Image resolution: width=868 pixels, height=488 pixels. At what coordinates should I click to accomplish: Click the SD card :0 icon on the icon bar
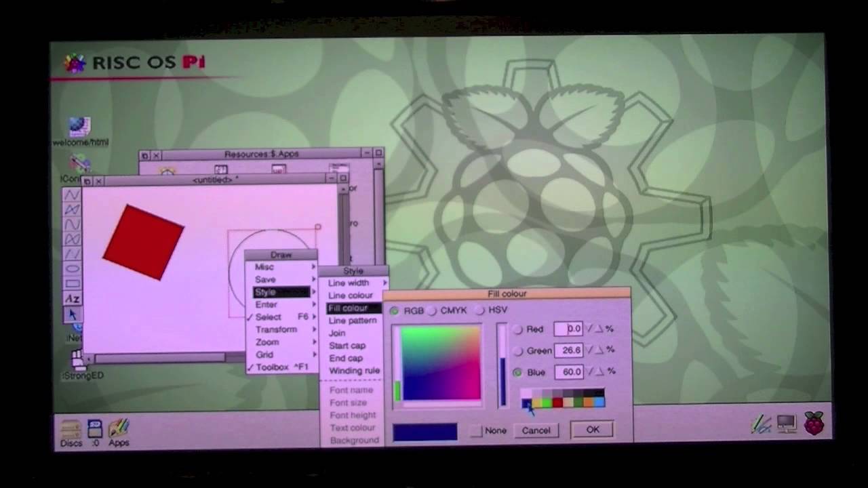pyautogui.click(x=95, y=434)
